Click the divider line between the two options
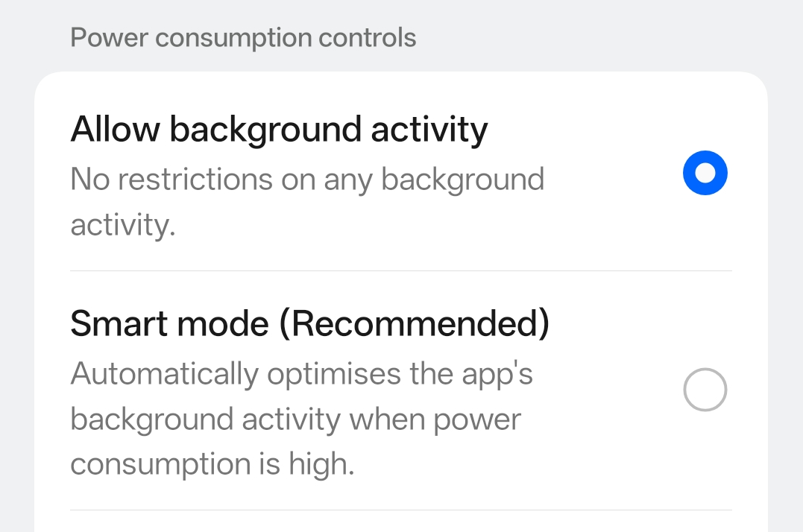Image resolution: width=803 pixels, height=532 pixels. coord(401,270)
